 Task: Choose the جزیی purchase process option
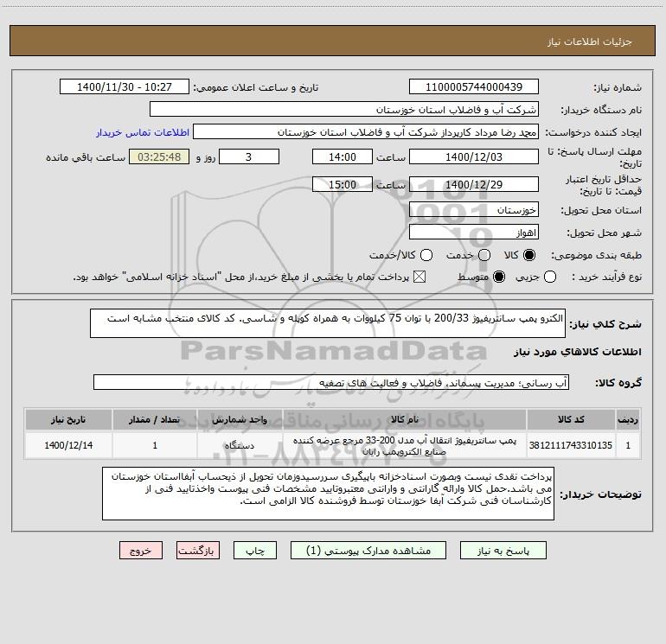tap(550, 277)
